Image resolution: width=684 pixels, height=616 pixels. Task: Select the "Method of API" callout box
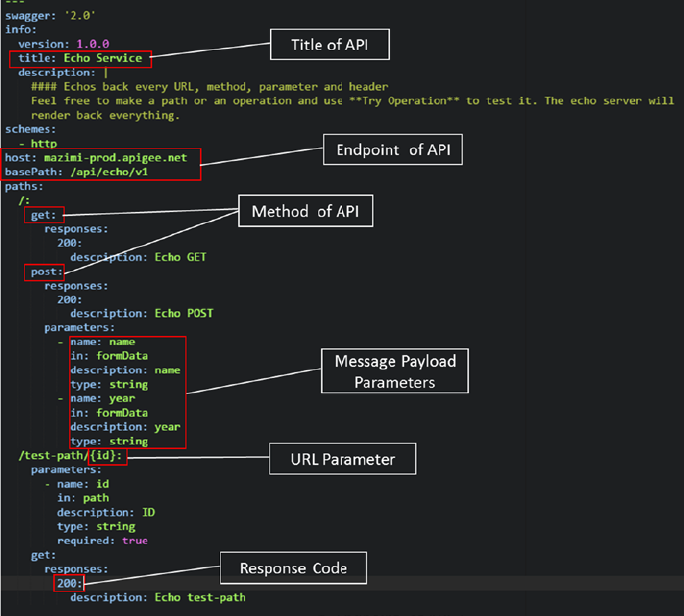point(305,212)
